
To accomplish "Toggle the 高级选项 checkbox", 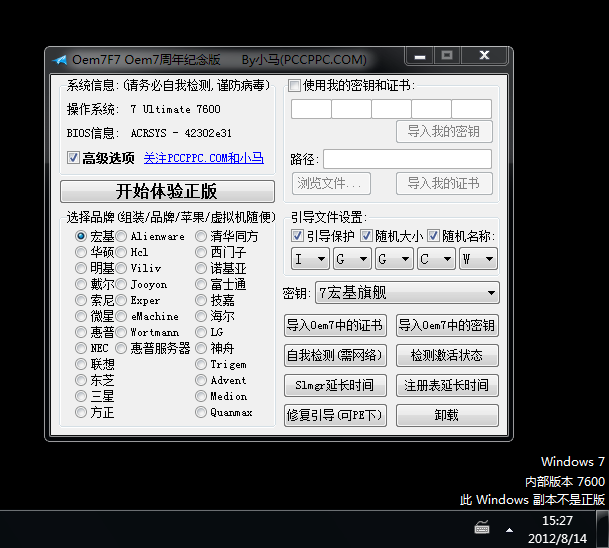I will pos(73,158).
